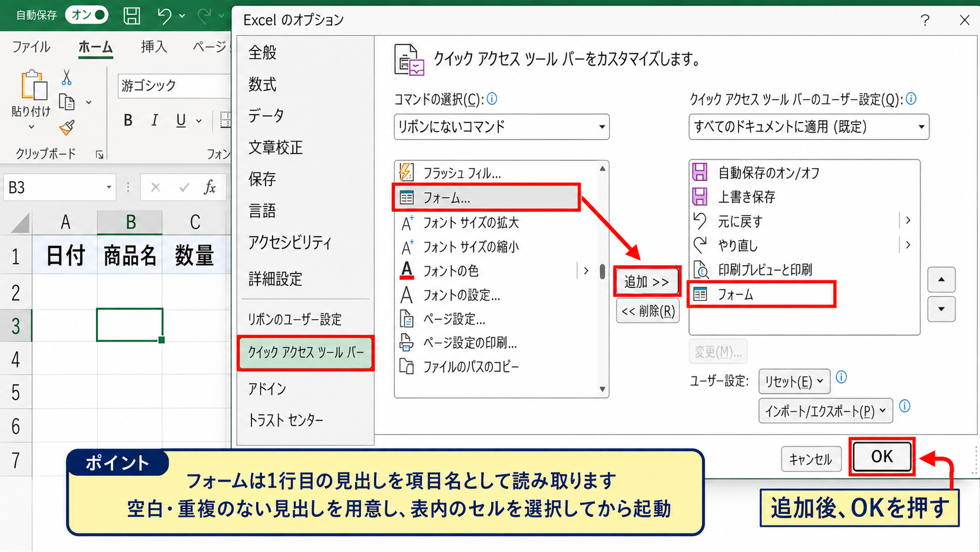The width and height of the screenshot is (980, 552).
Task: Open the 全般 options category
Action: (262, 53)
